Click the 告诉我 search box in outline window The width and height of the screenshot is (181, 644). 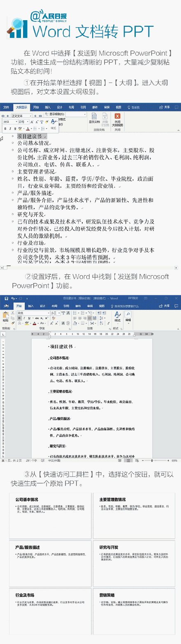[133, 107]
